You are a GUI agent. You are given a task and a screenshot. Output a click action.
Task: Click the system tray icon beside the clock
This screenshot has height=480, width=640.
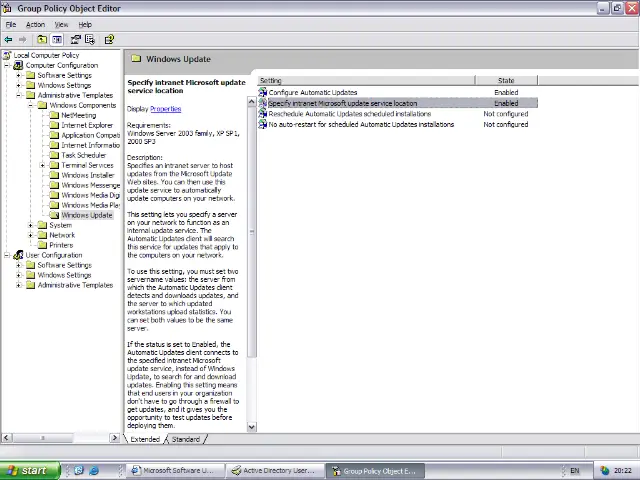click(x=605, y=471)
